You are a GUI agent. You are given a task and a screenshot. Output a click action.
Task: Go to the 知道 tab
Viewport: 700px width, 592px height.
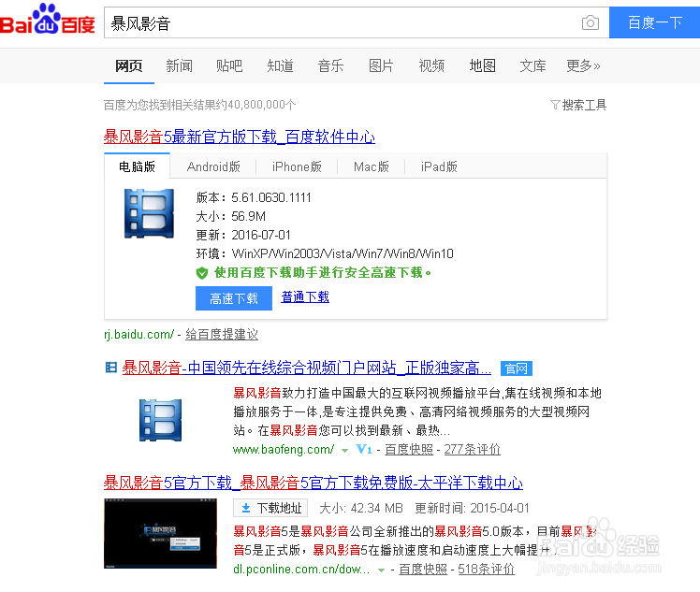coord(281,66)
